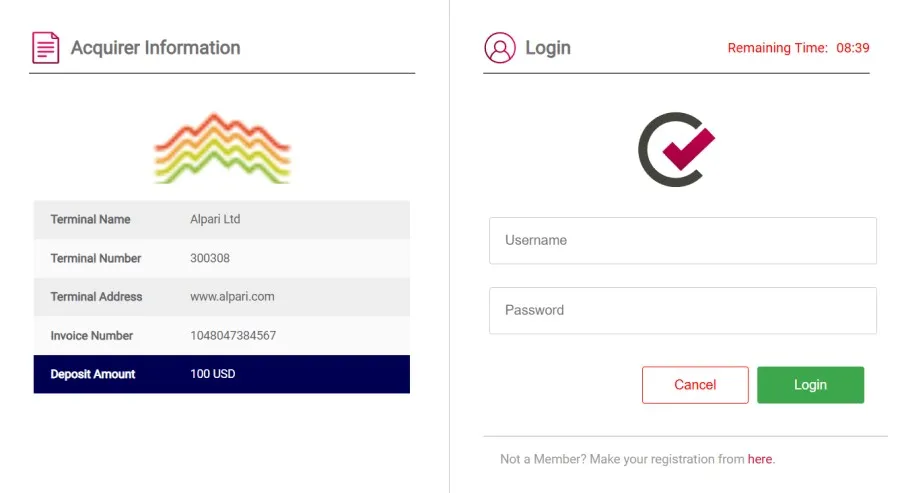The height and width of the screenshot is (493, 900).
Task: Click the Alpari colorful wave logo
Action: (x=222, y=148)
